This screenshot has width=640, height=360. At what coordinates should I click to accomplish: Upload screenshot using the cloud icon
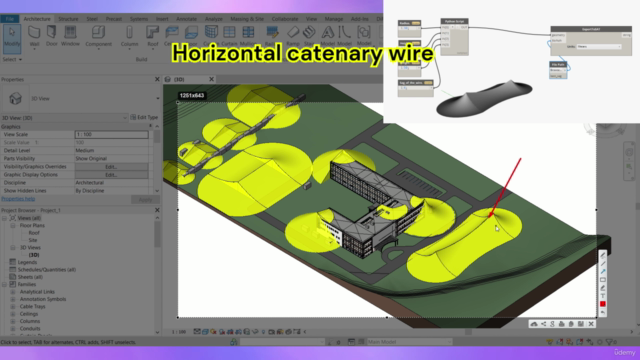coord(534,324)
